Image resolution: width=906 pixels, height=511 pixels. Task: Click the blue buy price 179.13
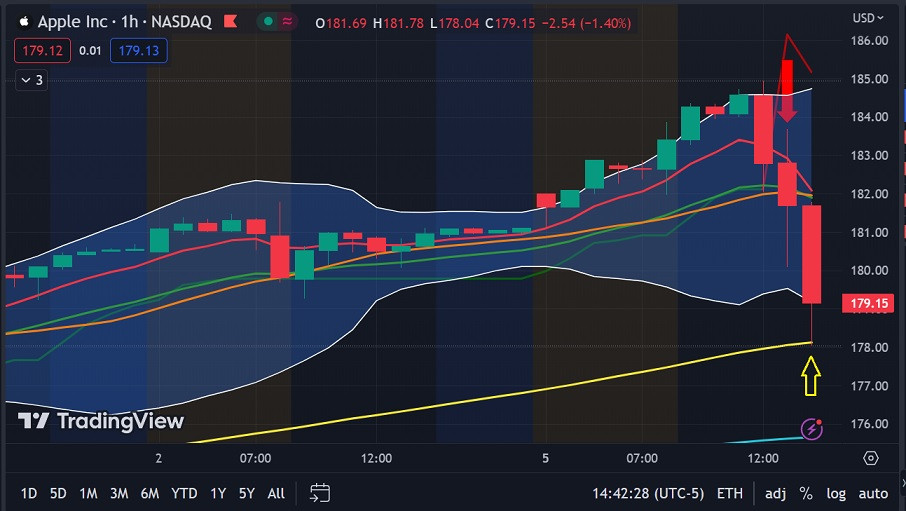pos(139,51)
